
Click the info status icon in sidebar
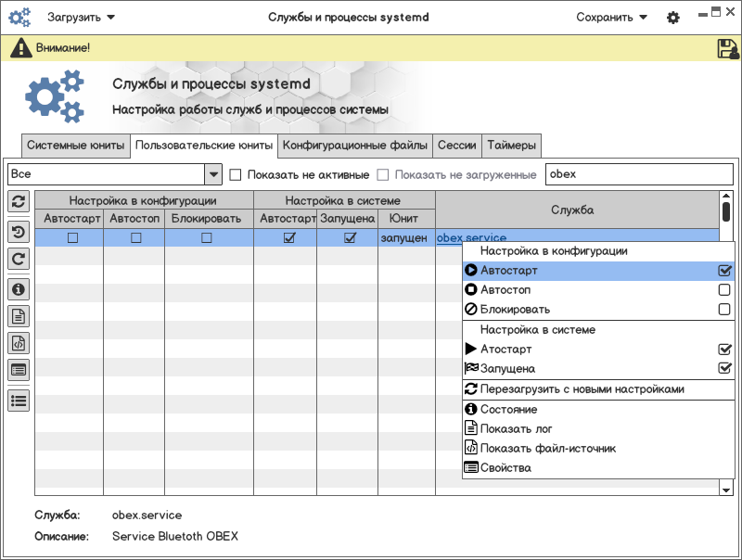pyautogui.click(x=19, y=288)
